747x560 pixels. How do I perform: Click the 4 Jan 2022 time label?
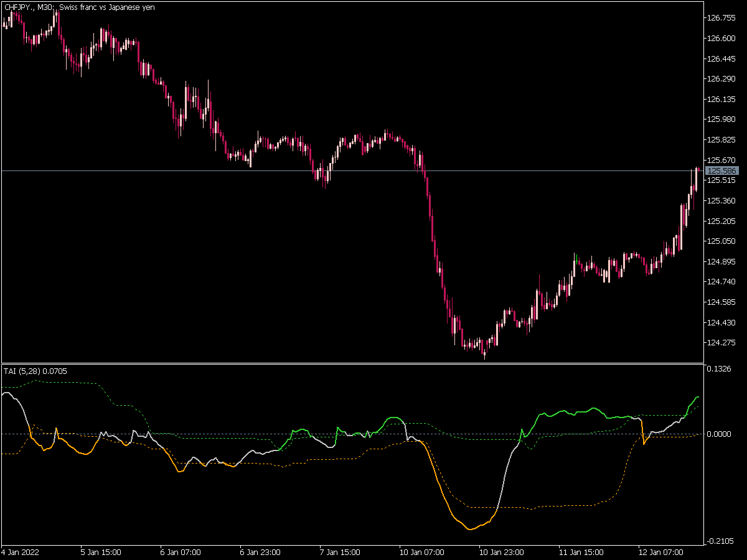(x=20, y=552)
